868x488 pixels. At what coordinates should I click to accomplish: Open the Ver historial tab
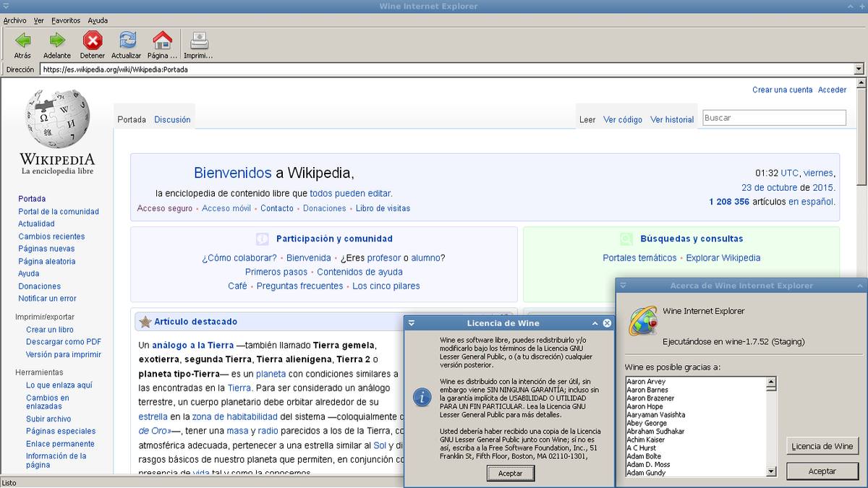(672, 120)
